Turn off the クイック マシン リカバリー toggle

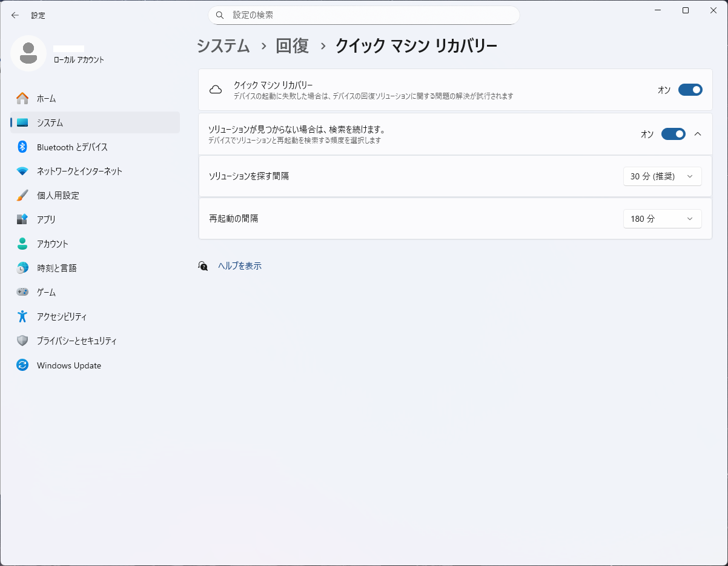click(690, 90)
